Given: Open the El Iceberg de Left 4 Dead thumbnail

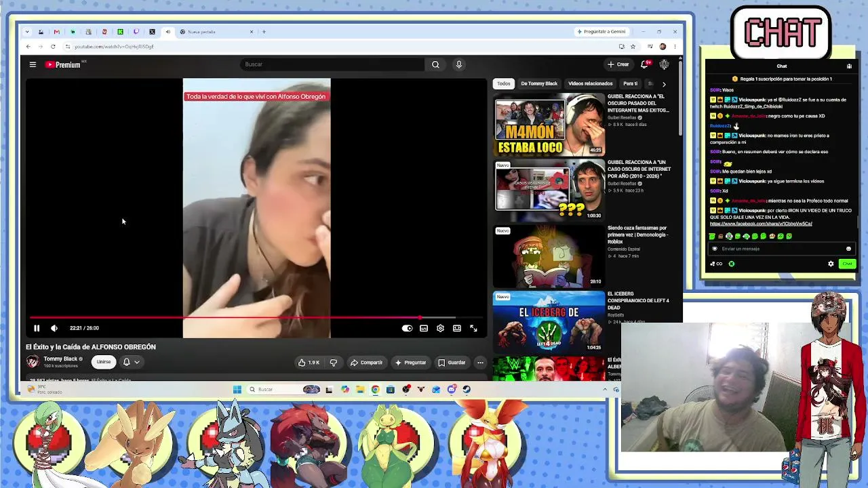Looking at the screenshot, I should (x=549, y=321).
